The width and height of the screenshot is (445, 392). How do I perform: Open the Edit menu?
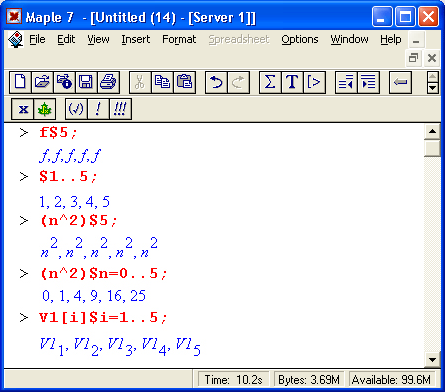pyautogui.click(x=66, y=39)
